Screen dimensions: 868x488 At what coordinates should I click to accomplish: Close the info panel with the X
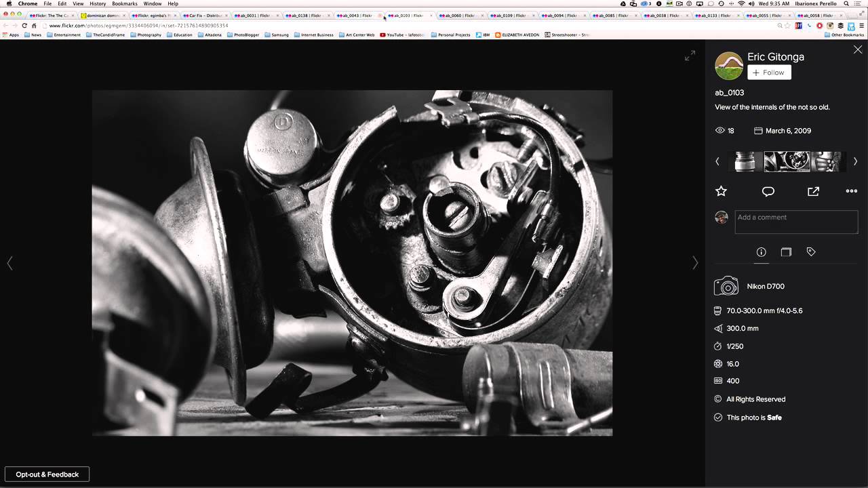(x=858, y=49)
